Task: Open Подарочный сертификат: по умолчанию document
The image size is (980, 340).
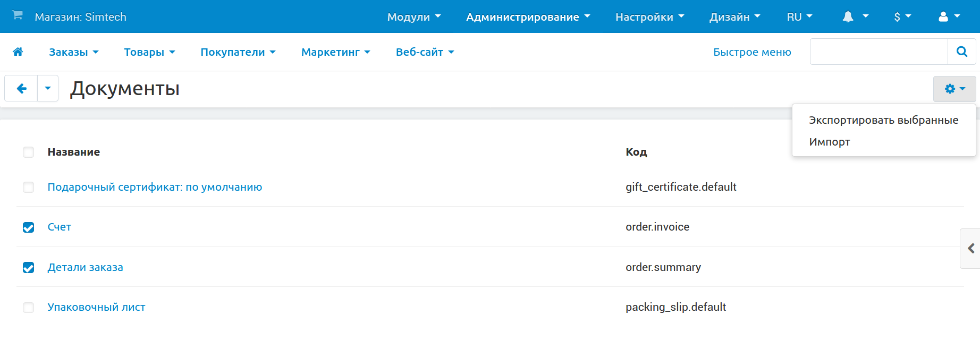Action: click(x=155, y=187)
